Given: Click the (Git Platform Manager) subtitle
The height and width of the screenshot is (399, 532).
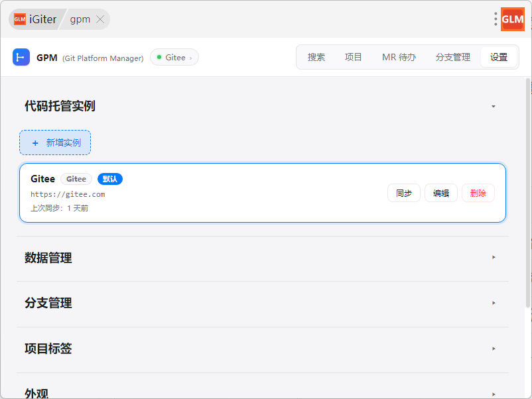Looking at the screenshot, I should [x=103, y=58].
